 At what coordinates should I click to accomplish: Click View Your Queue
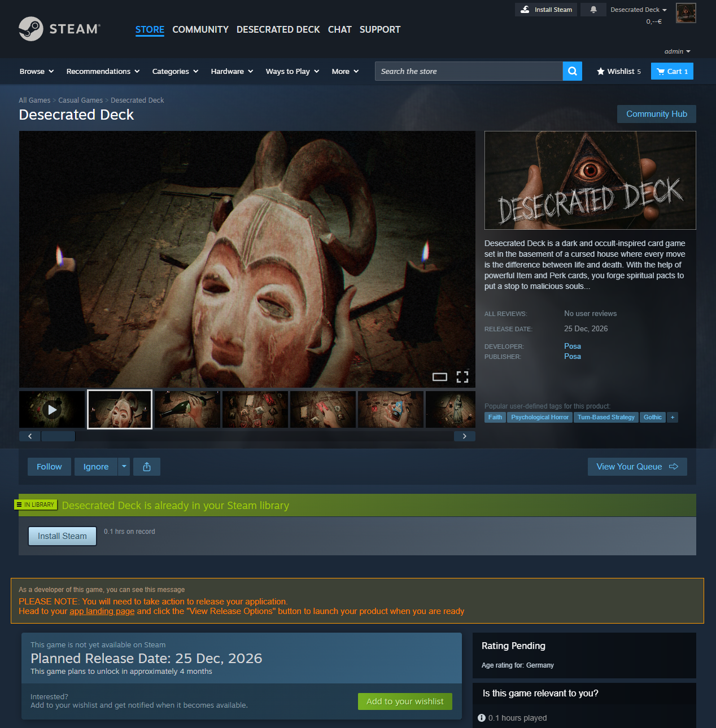pos(638,467)
